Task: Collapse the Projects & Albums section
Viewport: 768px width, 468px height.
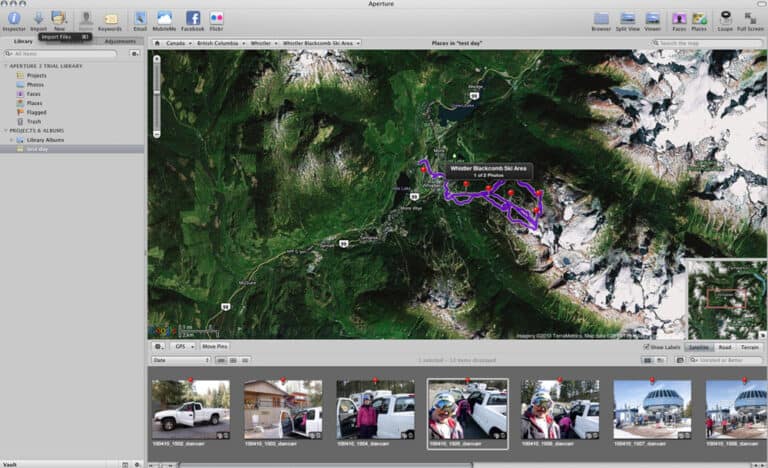Action: tap(5, 131)
